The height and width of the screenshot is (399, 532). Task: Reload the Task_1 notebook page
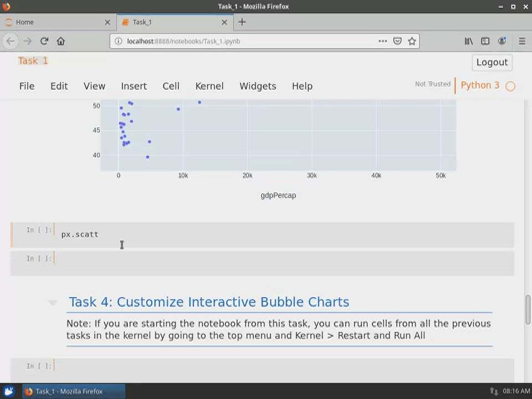44,41
